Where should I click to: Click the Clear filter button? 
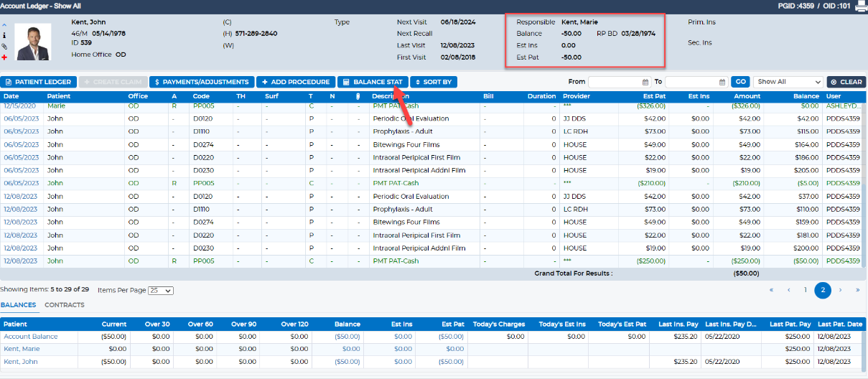(846, 82)
